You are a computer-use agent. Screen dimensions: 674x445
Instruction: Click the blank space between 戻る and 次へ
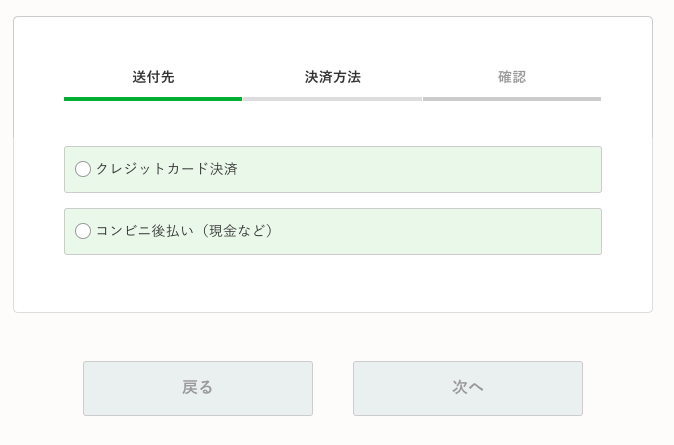click(x=333, y=388)
